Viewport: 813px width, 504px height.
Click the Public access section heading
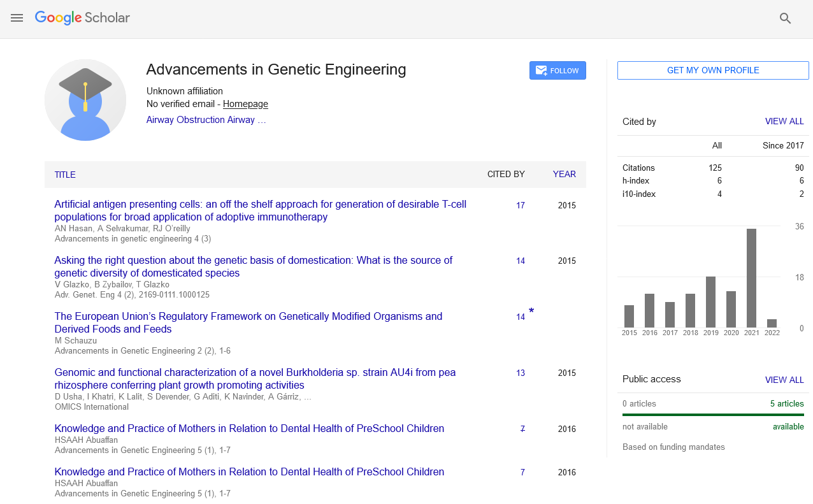point(652,379)
